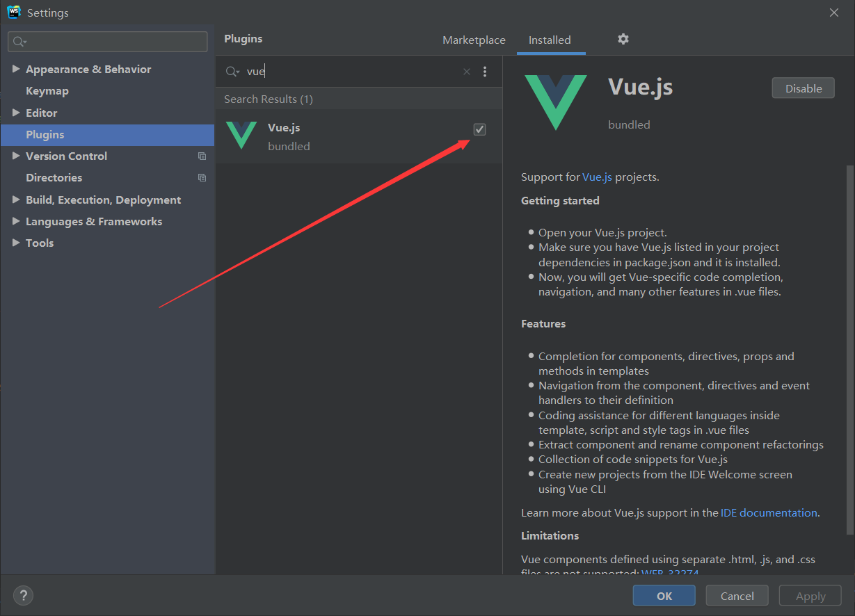Click the plugin search magnifier icon
This screenshot has height=616, width=855.
232,72
